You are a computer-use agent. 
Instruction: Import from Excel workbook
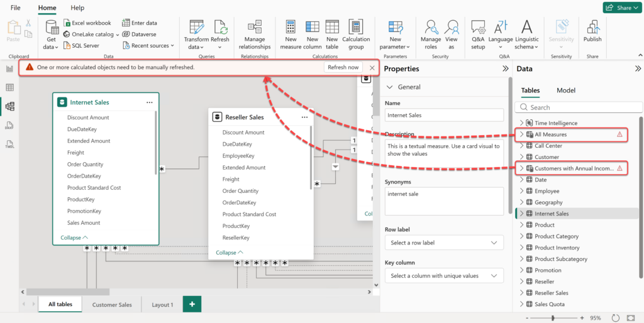[87, 23]
